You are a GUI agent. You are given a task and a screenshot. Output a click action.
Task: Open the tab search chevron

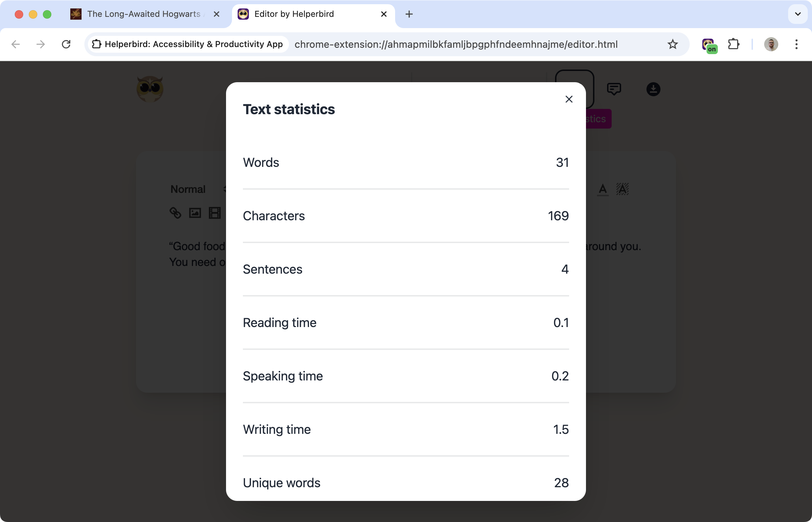pyautogui.click(x=797, y=14)
